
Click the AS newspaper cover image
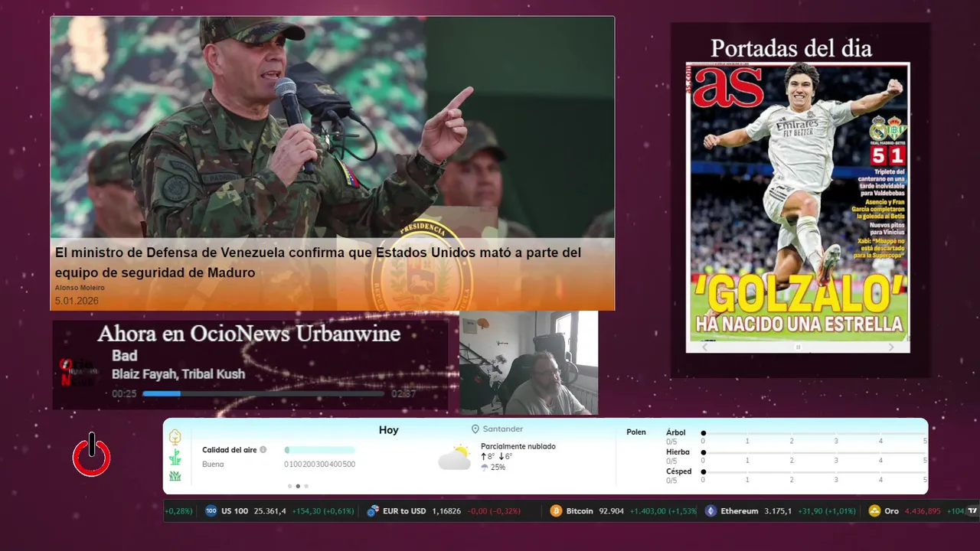(x=798, y=201)
